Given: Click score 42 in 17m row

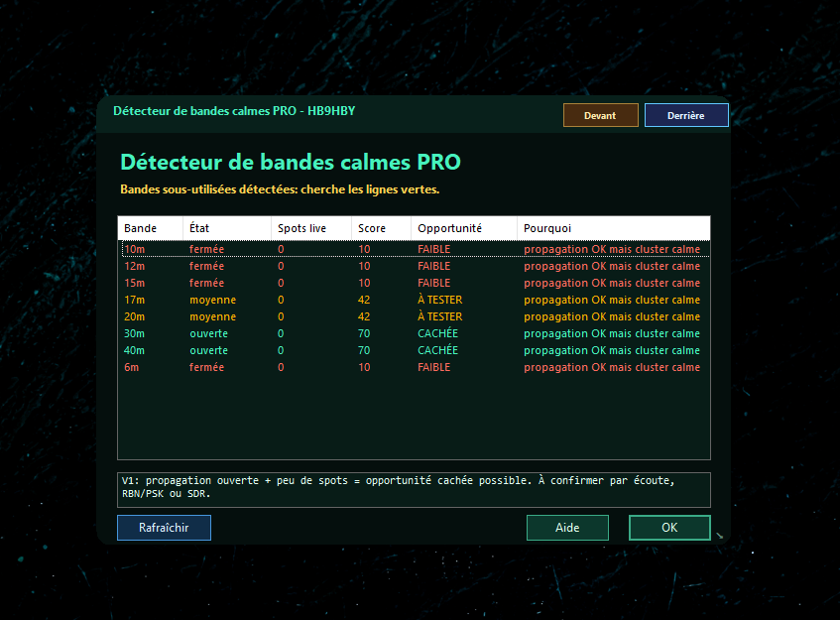Looking at the screenshot, I should tap(364, 300).
